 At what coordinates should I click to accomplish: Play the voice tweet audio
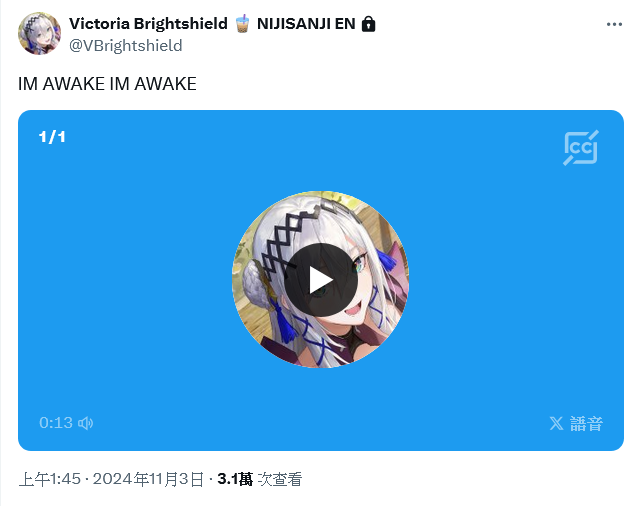tap(321, 280)
